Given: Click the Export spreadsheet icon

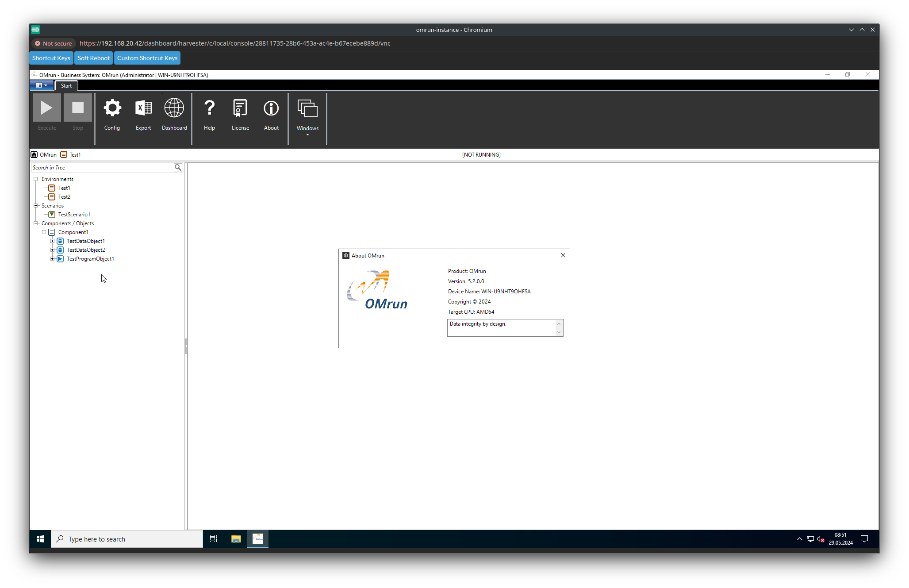Looking at the screenshot, I should point(143,108).
